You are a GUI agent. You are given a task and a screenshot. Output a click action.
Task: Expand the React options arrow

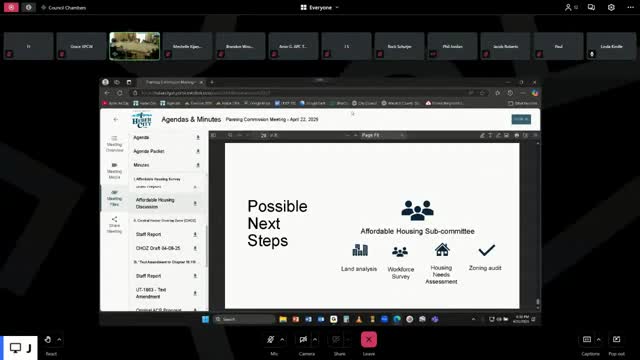pos(60,340)
